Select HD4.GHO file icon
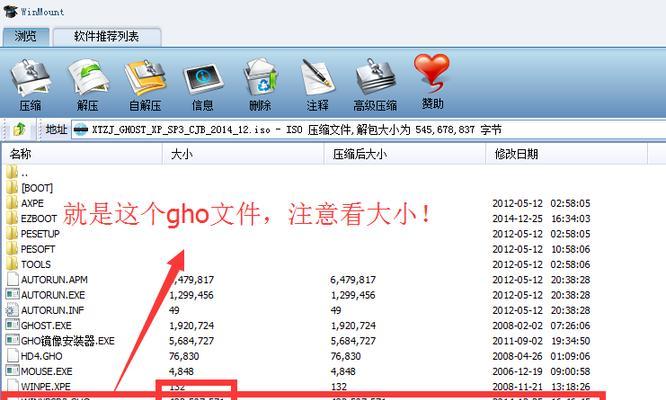Viewport: 666px width, 400px height. coord(13,355)
